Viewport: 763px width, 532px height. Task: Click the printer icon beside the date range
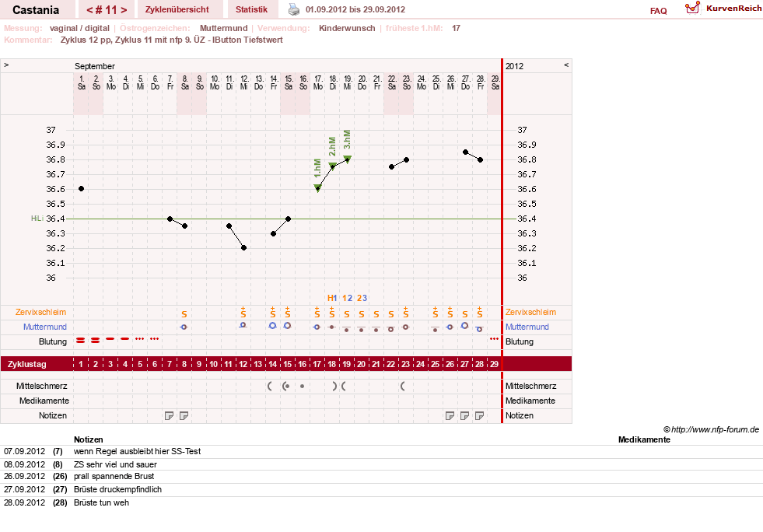coord(294,9)
